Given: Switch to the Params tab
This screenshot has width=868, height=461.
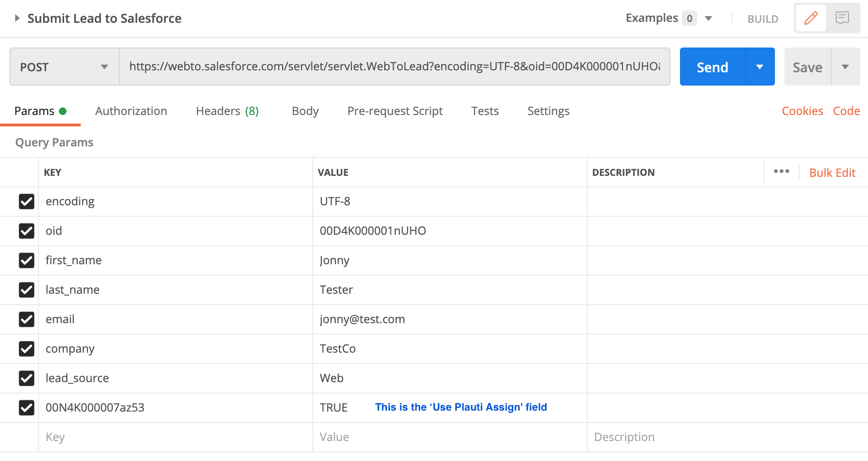Looking at the screenshot, I should pyautogui.click(x=40, y=111).
